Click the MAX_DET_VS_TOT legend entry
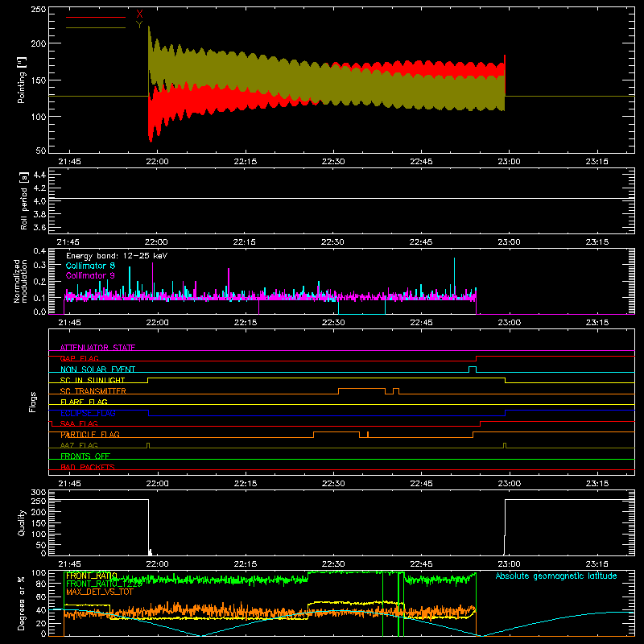The image size is (644, 644). (x=100, y=592)
